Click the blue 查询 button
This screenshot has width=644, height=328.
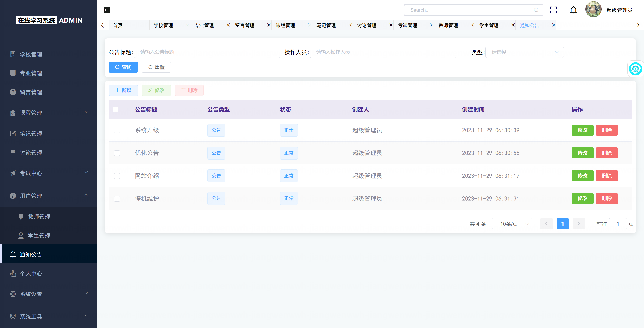pos(123,67)
